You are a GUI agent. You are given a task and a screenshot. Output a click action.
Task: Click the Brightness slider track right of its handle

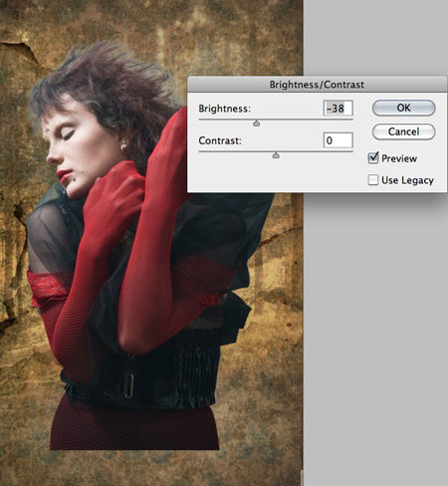(306, 120)
